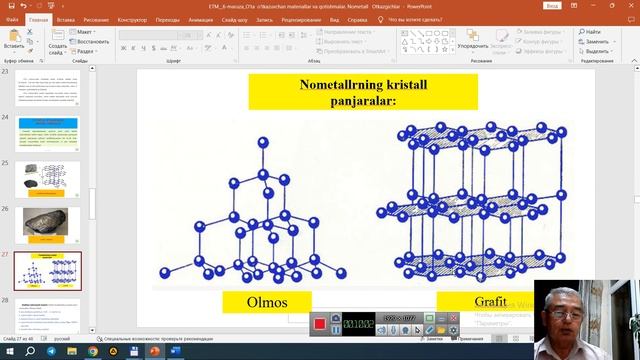Click the Format Painter brush icon

pos(30,51)
